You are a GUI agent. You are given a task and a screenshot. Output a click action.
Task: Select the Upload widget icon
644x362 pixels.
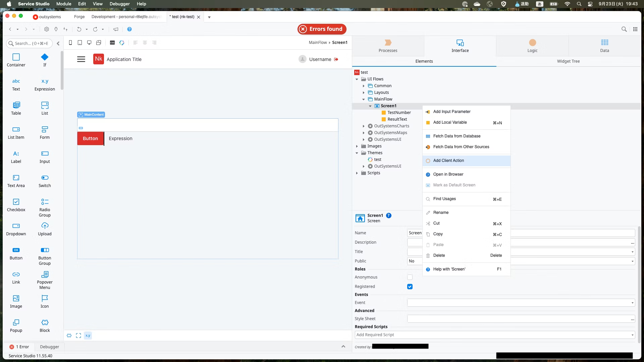45,226
